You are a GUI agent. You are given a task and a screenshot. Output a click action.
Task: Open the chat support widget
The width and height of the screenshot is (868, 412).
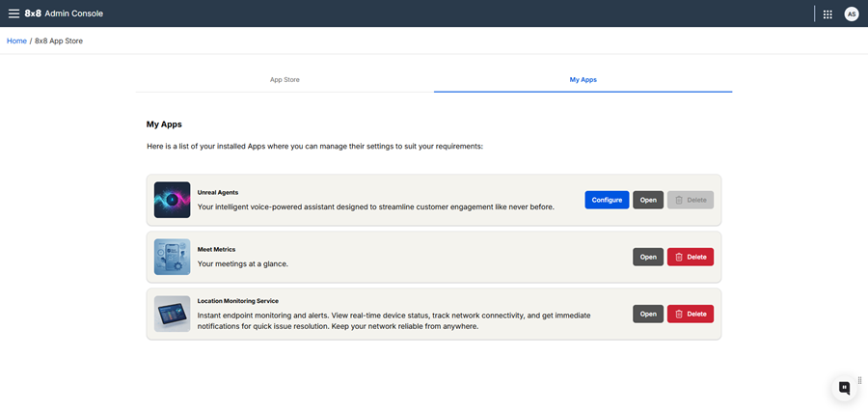(x=844, y=387)
